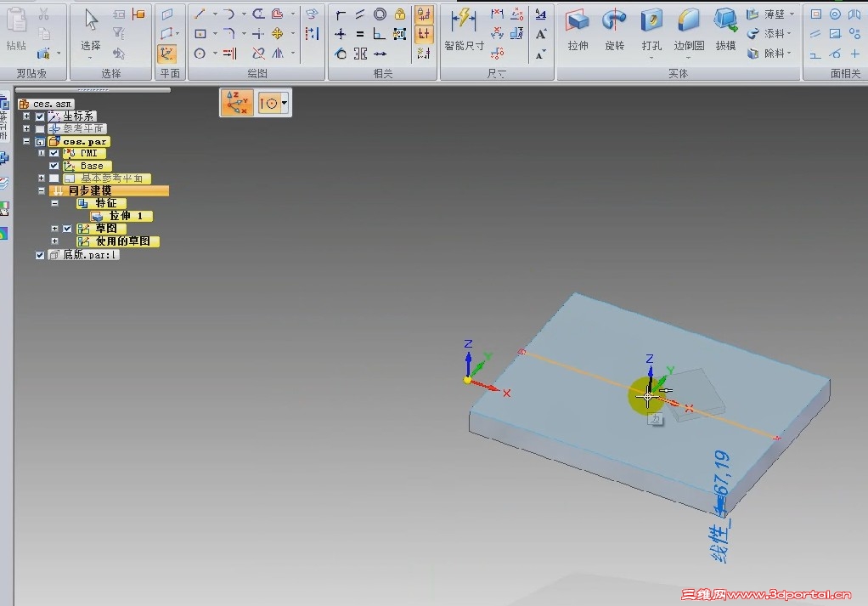This screenshot has width=868, height=606.
Task: Click the larger text size A icon
Action: coord(541,34)
